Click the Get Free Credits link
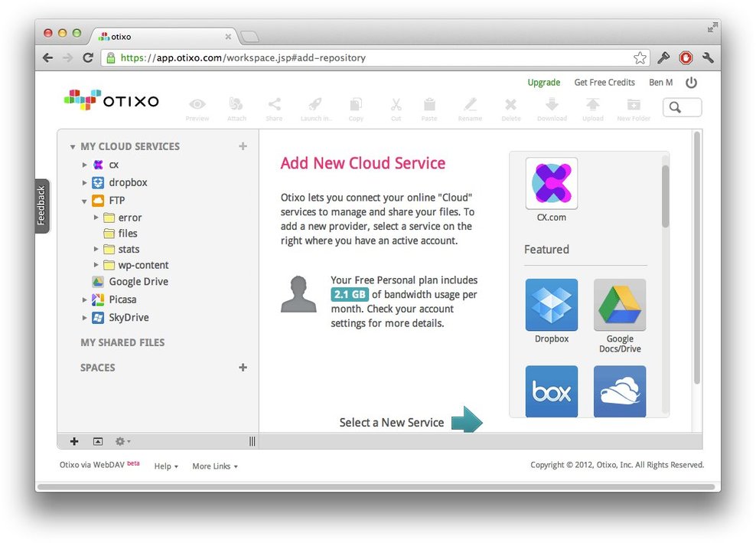 click(604, 83)
